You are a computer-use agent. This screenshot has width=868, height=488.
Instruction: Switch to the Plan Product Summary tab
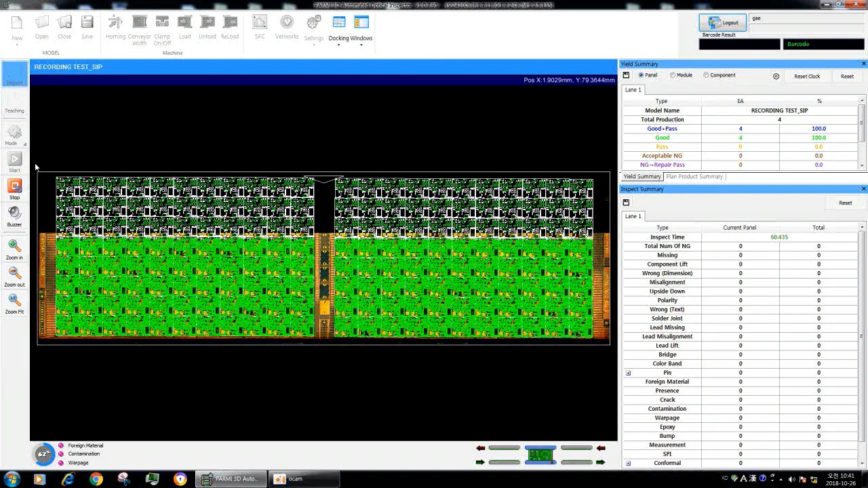click(x=694, y=176)
